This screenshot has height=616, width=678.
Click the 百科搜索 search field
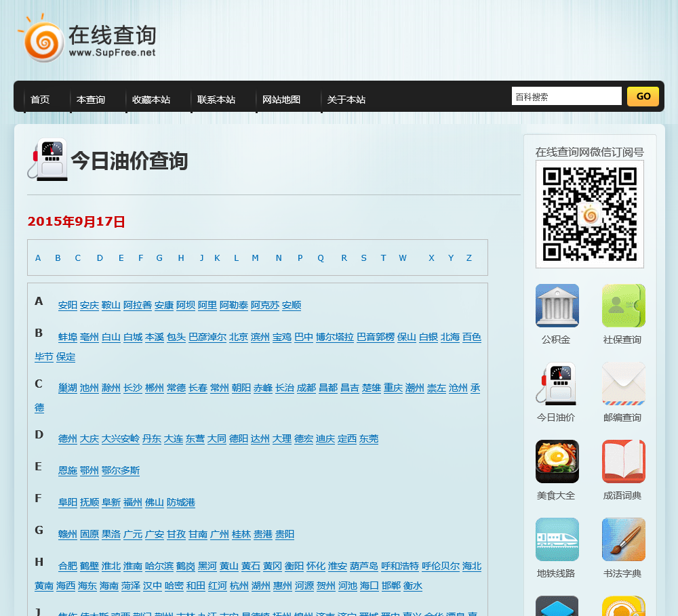(x=566, y=96)
